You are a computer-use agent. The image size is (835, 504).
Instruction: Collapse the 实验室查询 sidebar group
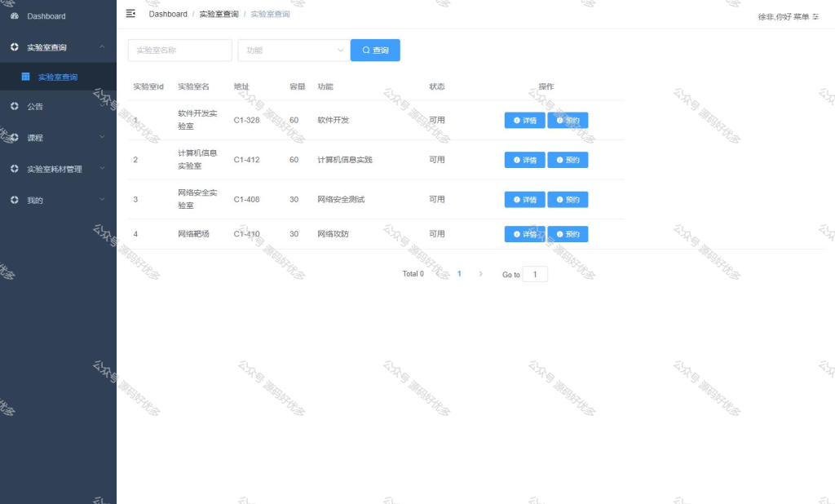[58, 46]
